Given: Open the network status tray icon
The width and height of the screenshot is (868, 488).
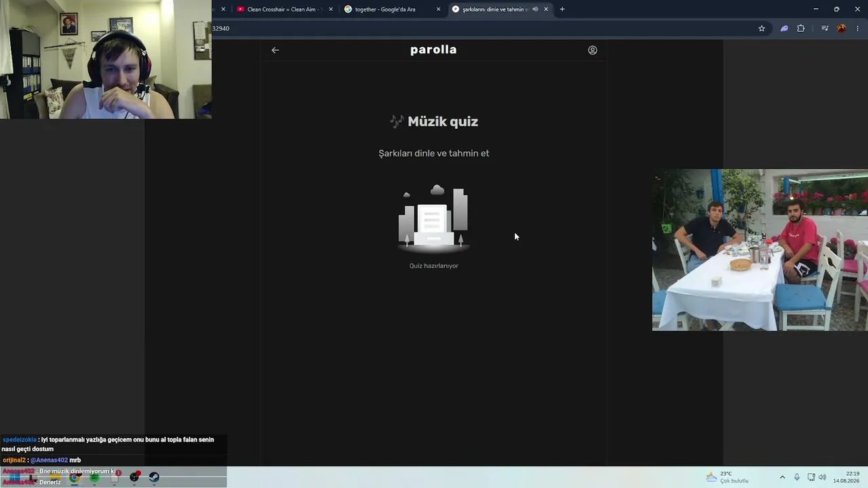Looking at the screenshot, I should coord(811,477).
